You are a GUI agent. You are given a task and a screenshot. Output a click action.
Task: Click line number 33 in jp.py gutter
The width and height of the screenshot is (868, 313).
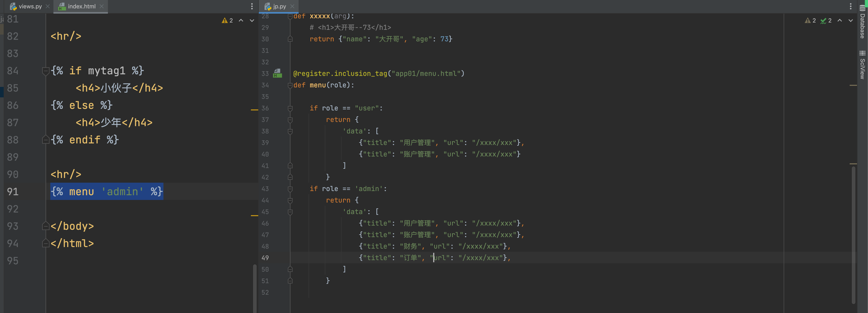pos(265,73)
